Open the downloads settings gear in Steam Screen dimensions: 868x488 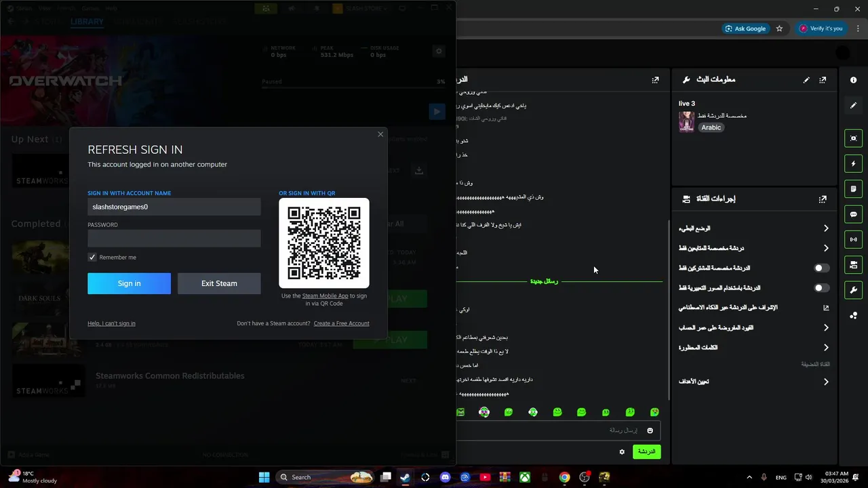(x=439, y=51)
